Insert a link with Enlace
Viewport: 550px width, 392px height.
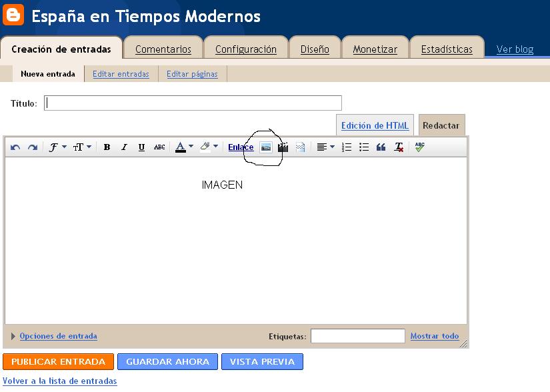click(241, 147)
